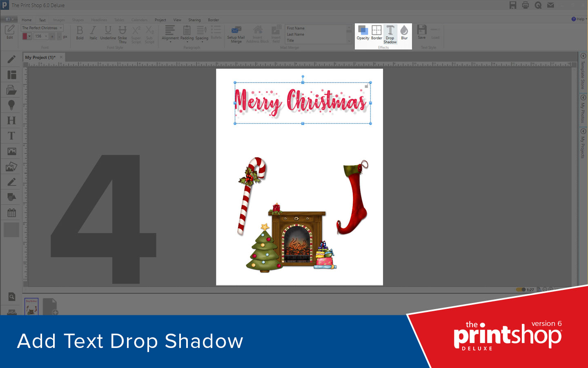The width and height of the screenshot is (588, 368).
Task: Click the Edit text icon
Action: pos(10,32)
